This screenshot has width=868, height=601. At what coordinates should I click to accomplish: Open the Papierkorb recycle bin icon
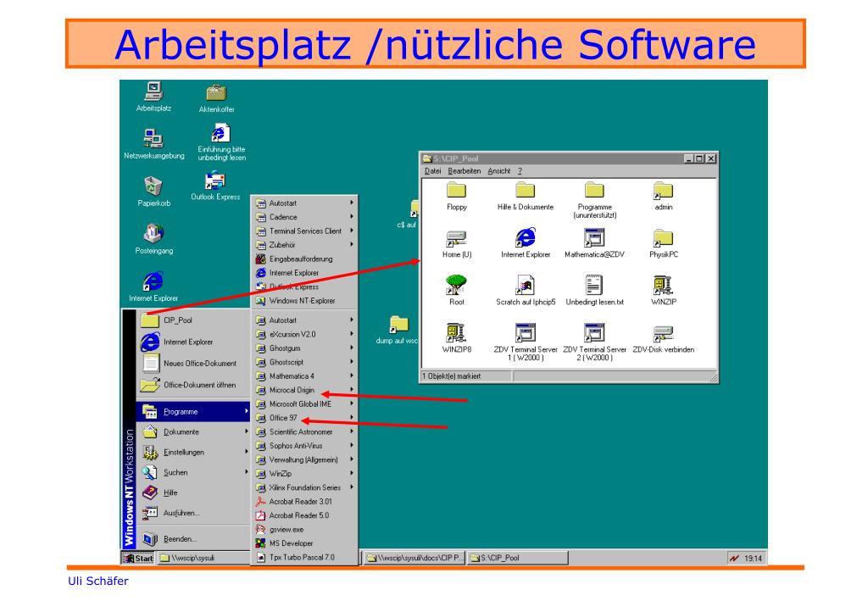154,192
